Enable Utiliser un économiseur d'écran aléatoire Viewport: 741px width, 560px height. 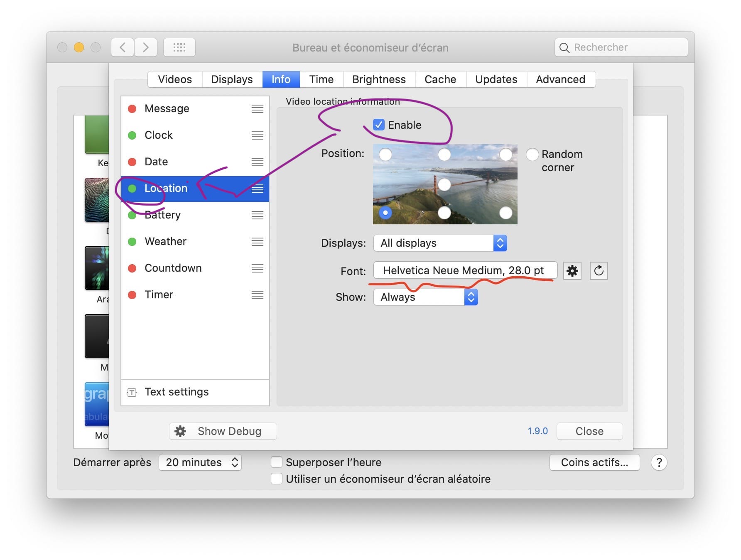277,479
